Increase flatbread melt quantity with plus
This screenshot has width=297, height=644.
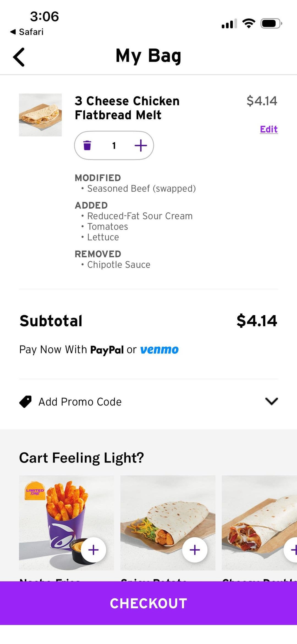pos(141,145)
